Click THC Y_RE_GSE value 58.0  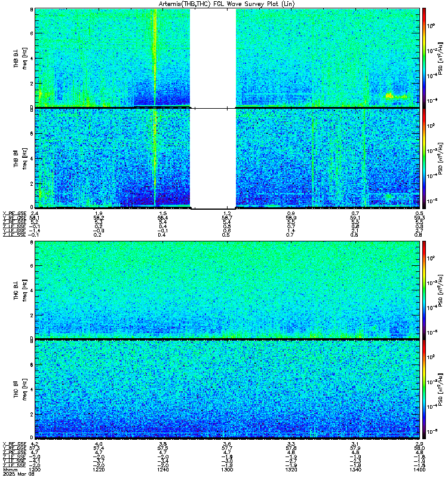(x=420, y=449)
